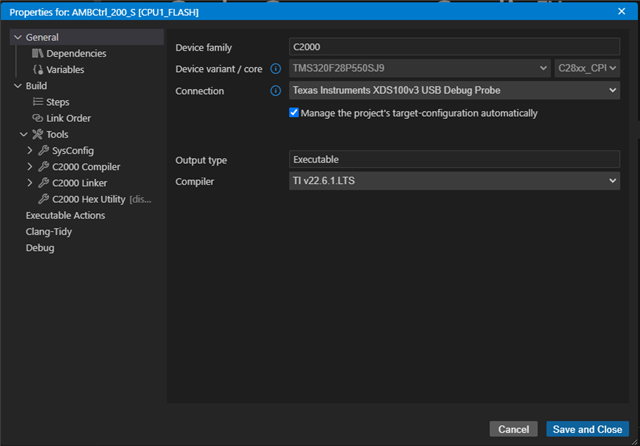Open the C28xx core dropdown
This screenshot has height=446, width=640.
(x=587, y=68)
